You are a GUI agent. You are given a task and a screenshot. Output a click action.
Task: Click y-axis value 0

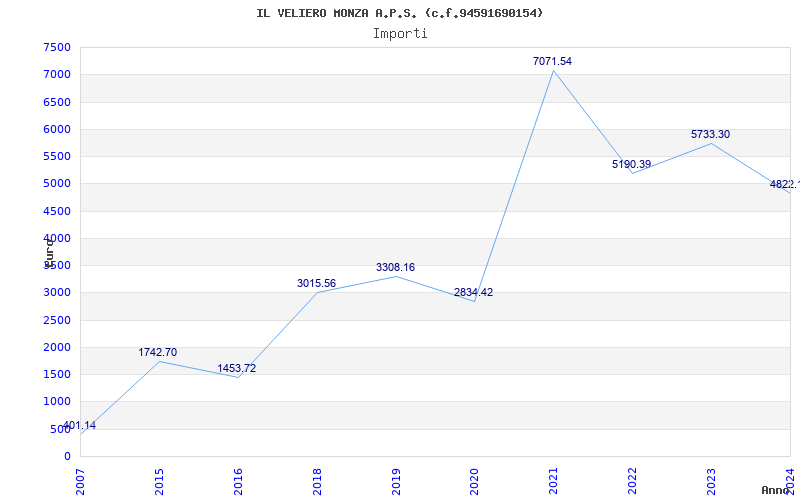pos(67,456)
